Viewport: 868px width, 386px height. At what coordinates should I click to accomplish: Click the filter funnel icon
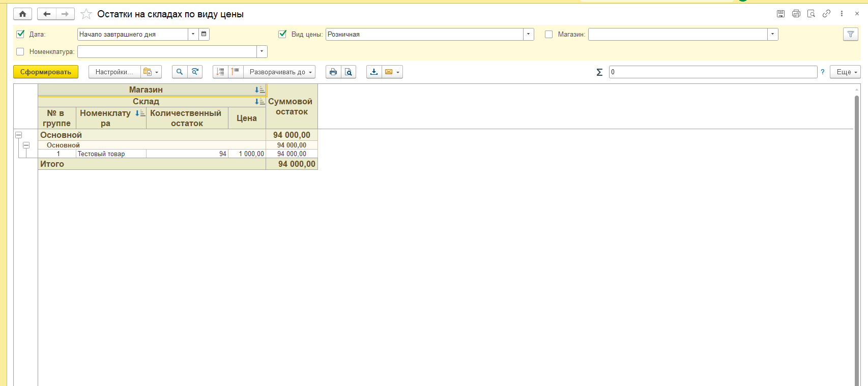click(850, 34)
